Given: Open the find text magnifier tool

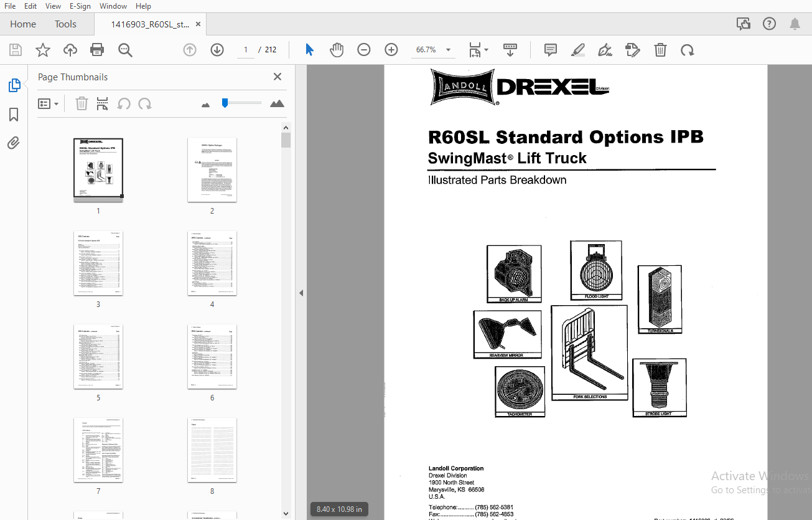Looking at the screenshot, I should (x=126, y=50).
